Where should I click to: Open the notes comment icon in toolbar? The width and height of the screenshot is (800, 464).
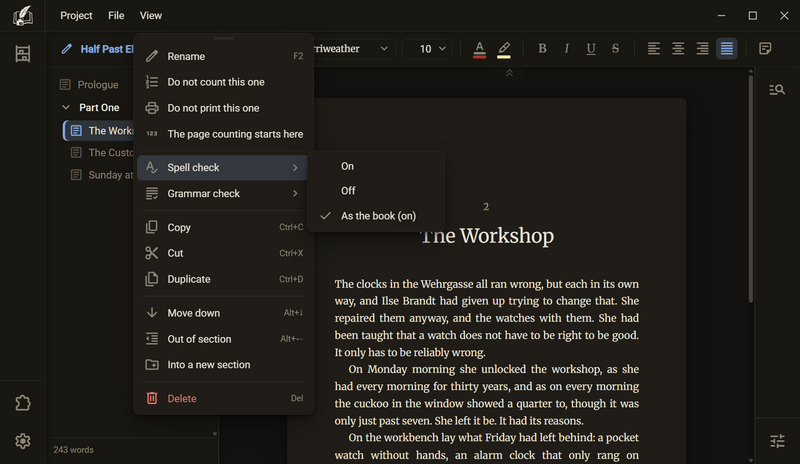point(765,48)
